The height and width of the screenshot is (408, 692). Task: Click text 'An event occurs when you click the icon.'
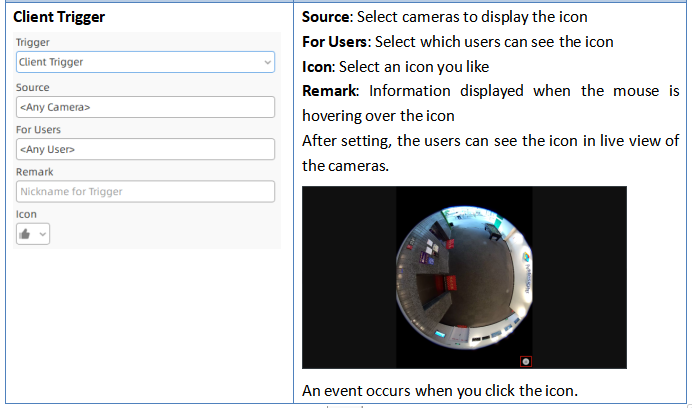[440, 391]
